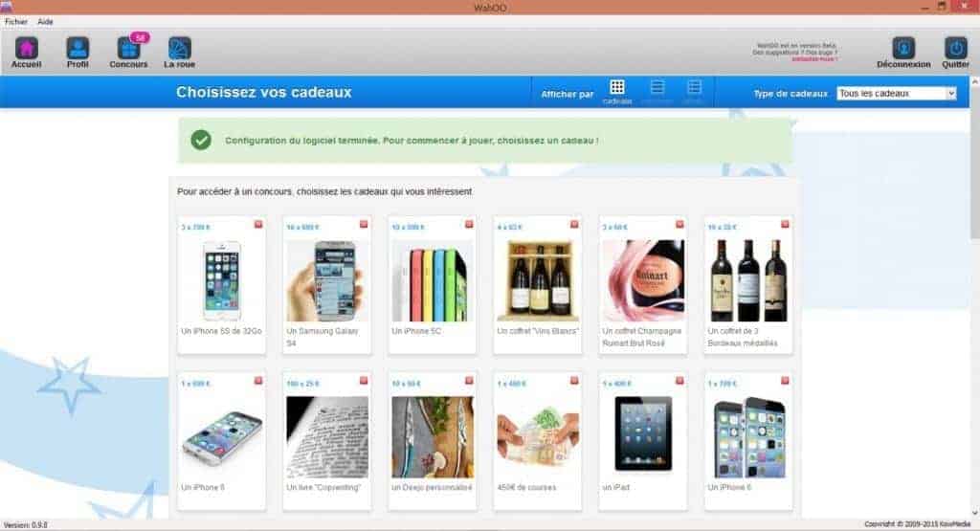Click the Quitter power icon
This screenshot has height=531, width=980.
click(x=955, y=48)
